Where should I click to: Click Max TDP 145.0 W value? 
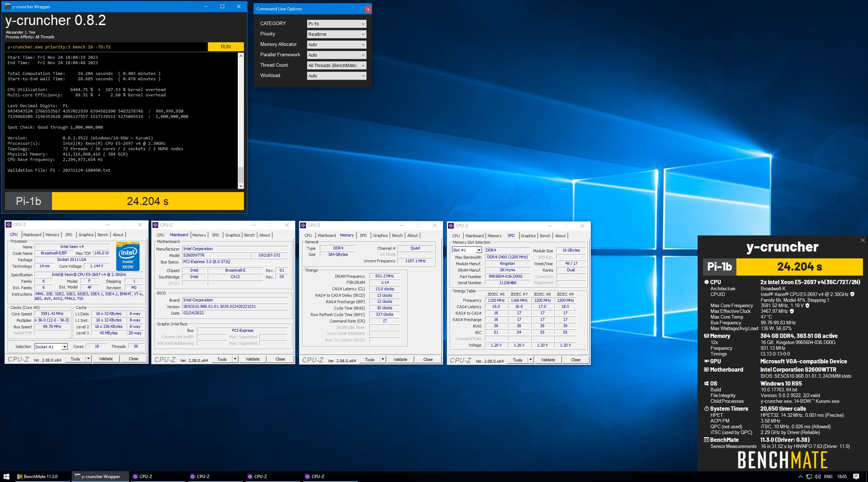102,253
